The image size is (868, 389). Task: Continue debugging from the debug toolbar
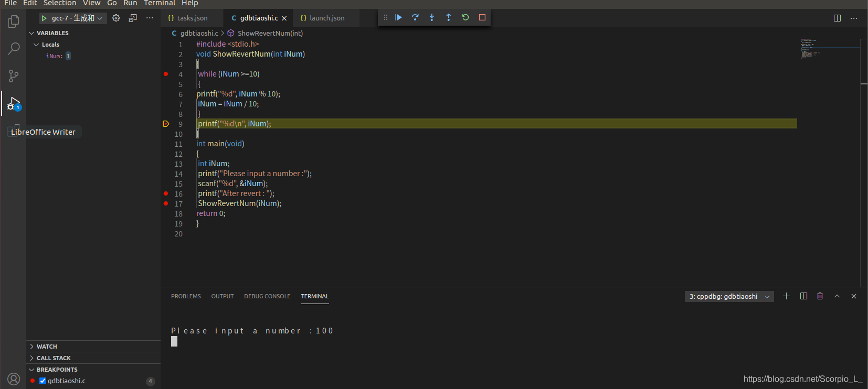click(x=398, y=17)
